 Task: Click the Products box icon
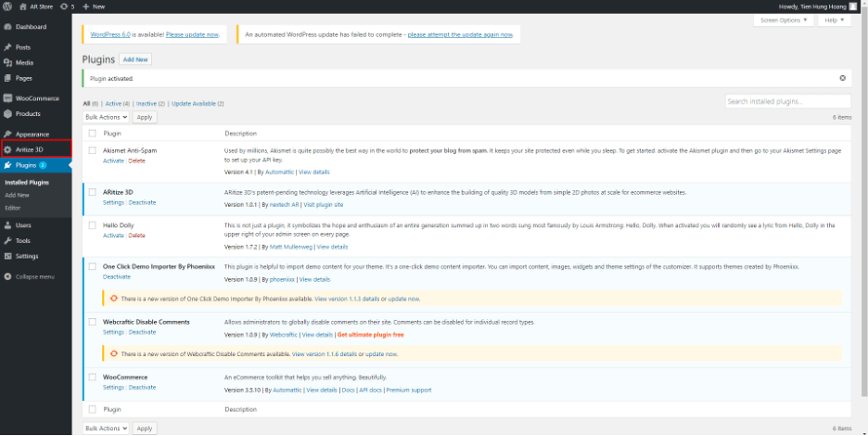pos(7,113)
